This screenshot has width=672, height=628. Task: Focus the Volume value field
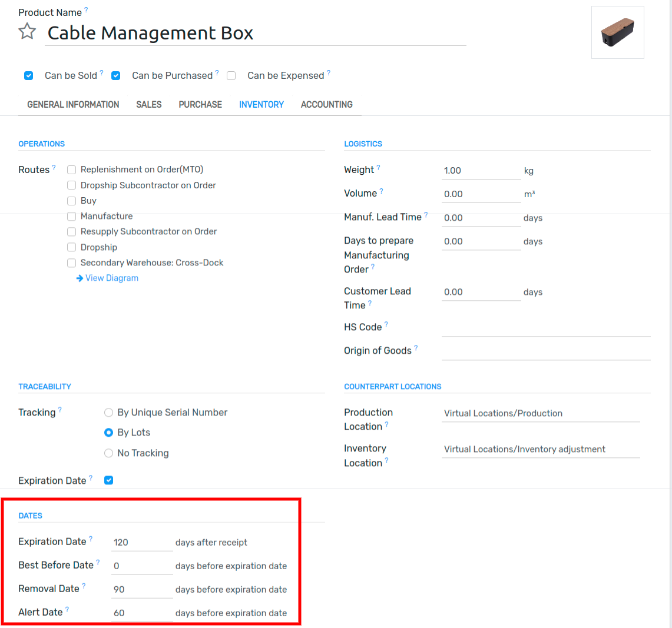(481, 194)
